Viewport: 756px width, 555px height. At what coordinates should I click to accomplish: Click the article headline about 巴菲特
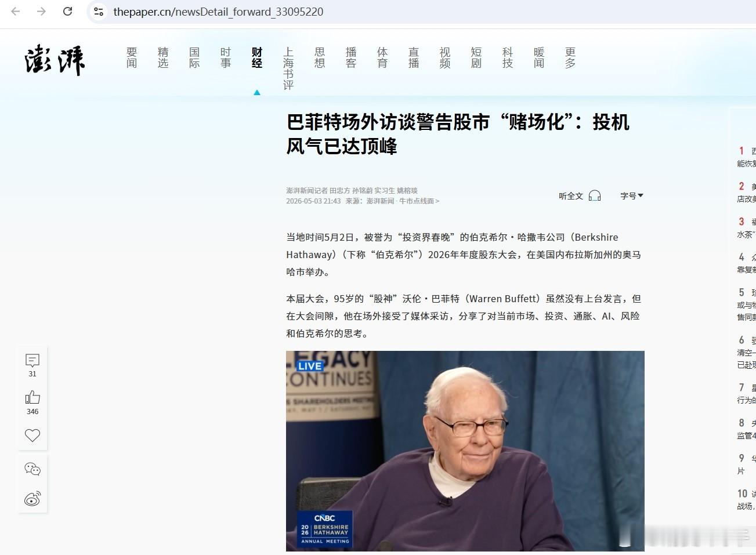pos(458,134)
